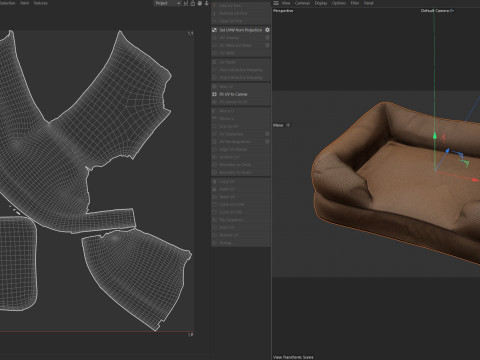Grab the green Y axis arrow handle
The height and width of the screenshot is (360, 480).
[435, 135]
